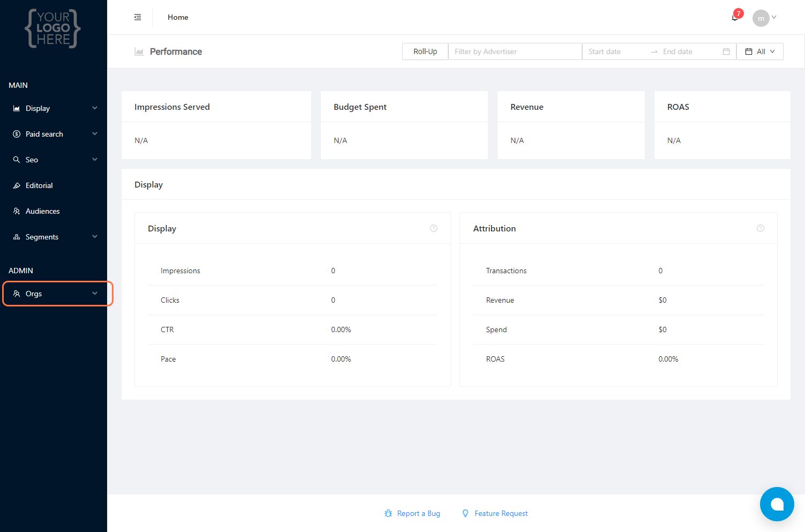Viewport: 805px width, 532px height.
Task: Open the account dropdown arrow
Action: 774,18
